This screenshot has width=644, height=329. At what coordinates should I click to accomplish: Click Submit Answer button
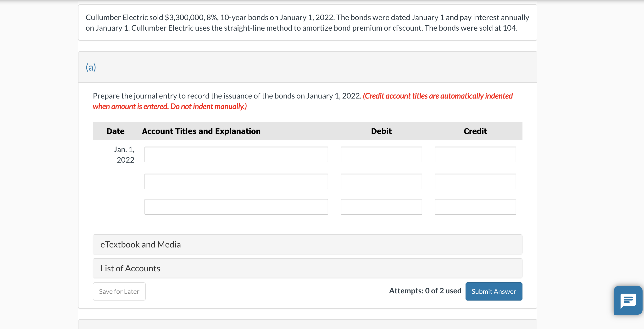[494, 291]
